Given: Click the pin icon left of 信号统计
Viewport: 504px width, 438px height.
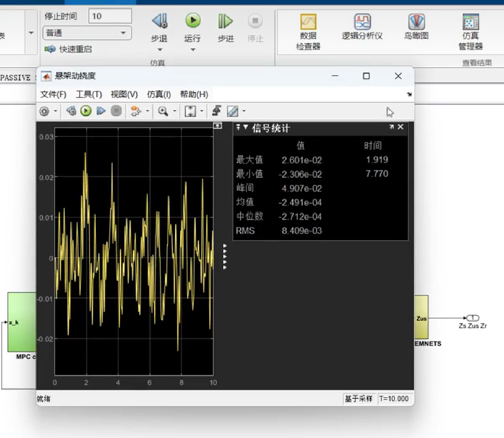Looking at the screenshot, I should [x=238, y=127].
